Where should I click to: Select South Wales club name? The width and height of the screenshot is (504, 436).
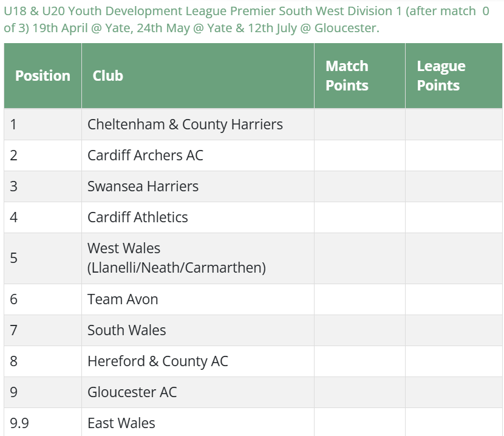tap(126, 330)
